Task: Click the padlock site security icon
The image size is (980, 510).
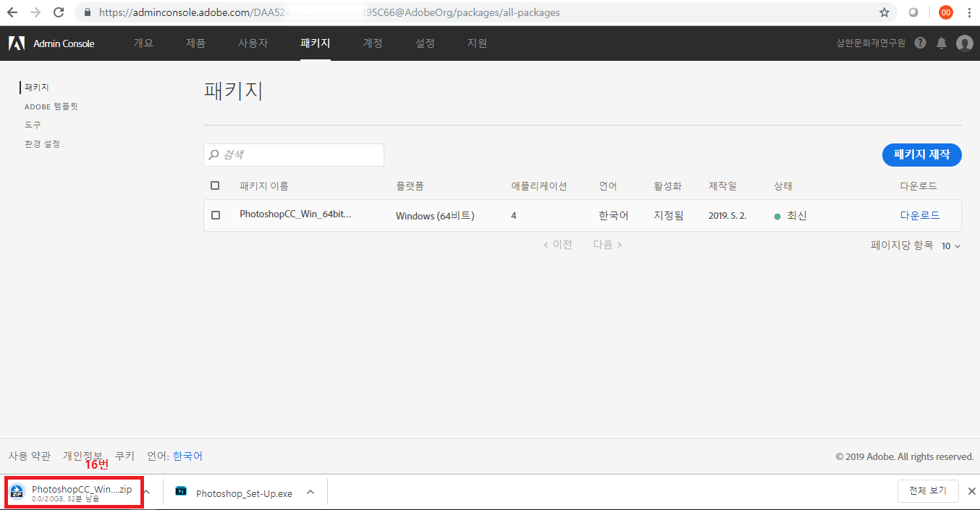Action: (88, 12)
